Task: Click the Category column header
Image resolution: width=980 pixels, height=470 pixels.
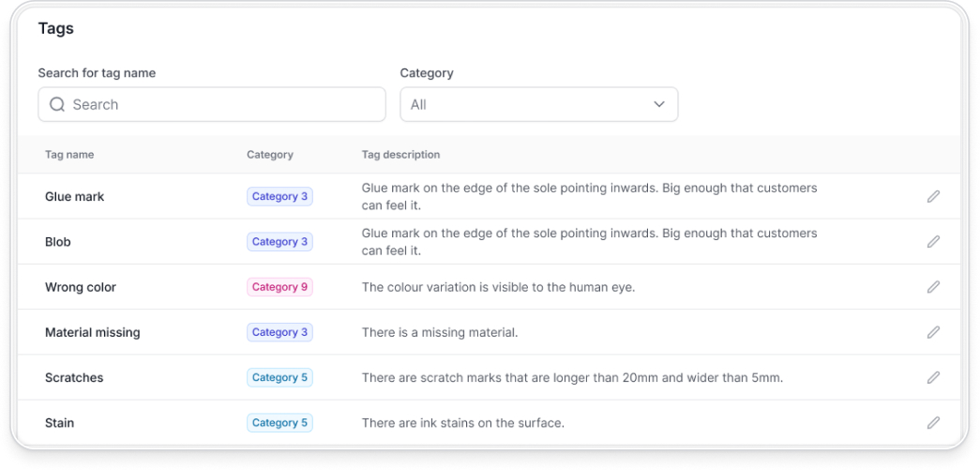Action: click(x=270, y=155)
